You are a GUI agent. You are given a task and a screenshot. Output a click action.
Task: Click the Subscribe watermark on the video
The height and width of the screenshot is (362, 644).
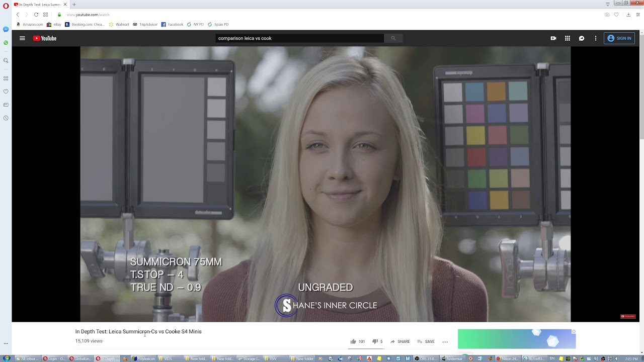coord(628,316)
